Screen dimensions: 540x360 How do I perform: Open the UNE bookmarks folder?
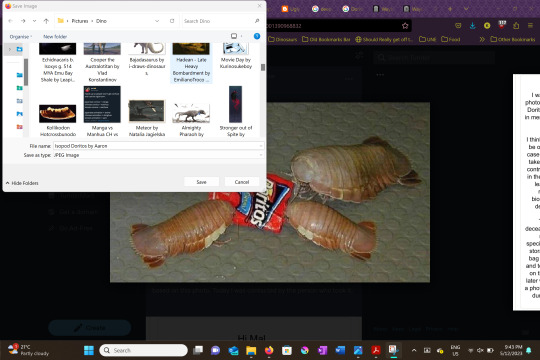click(427, 39)
